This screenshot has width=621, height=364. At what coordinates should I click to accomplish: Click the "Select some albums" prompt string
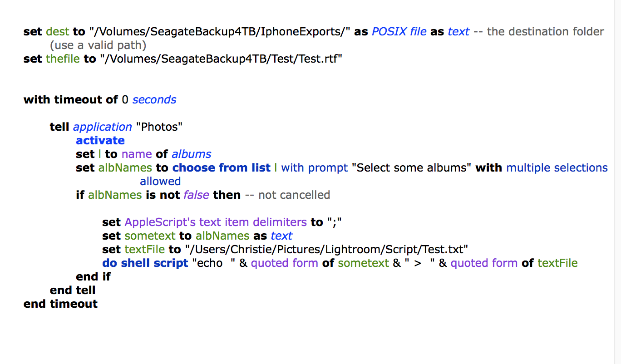tap(412, 168)
